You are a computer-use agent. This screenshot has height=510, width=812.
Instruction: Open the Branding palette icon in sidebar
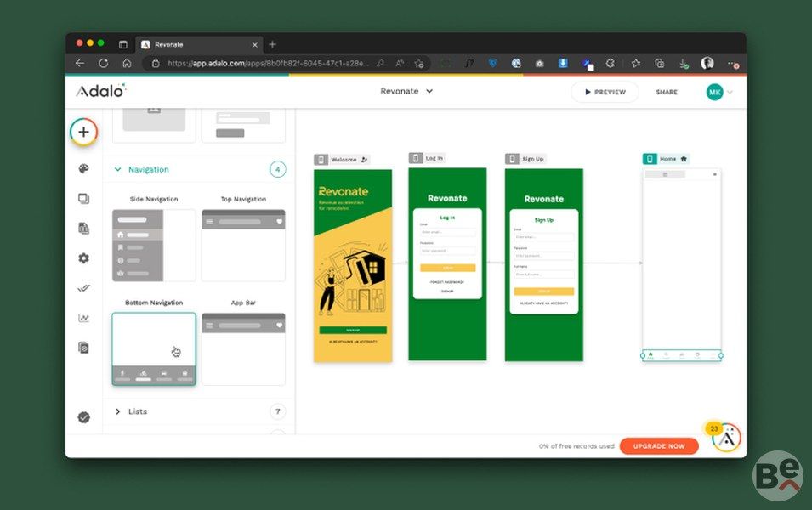(x=83, y=169)
